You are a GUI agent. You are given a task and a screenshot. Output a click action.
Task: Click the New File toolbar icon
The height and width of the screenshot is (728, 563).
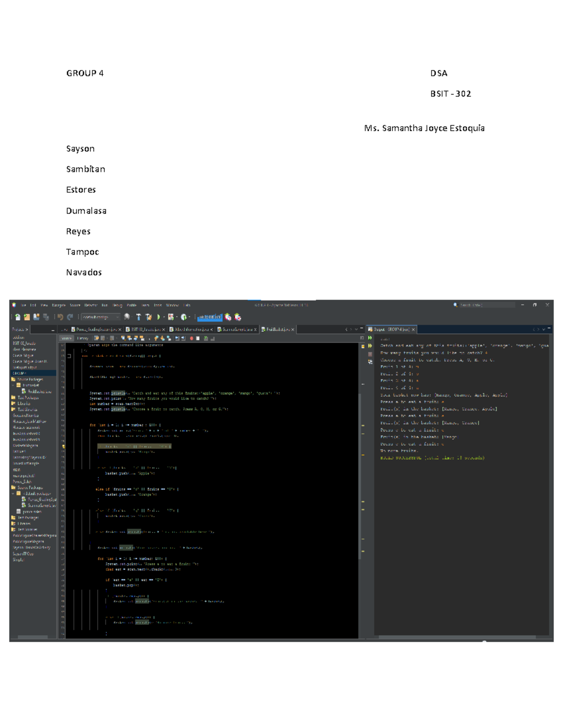tap(18, 317)
